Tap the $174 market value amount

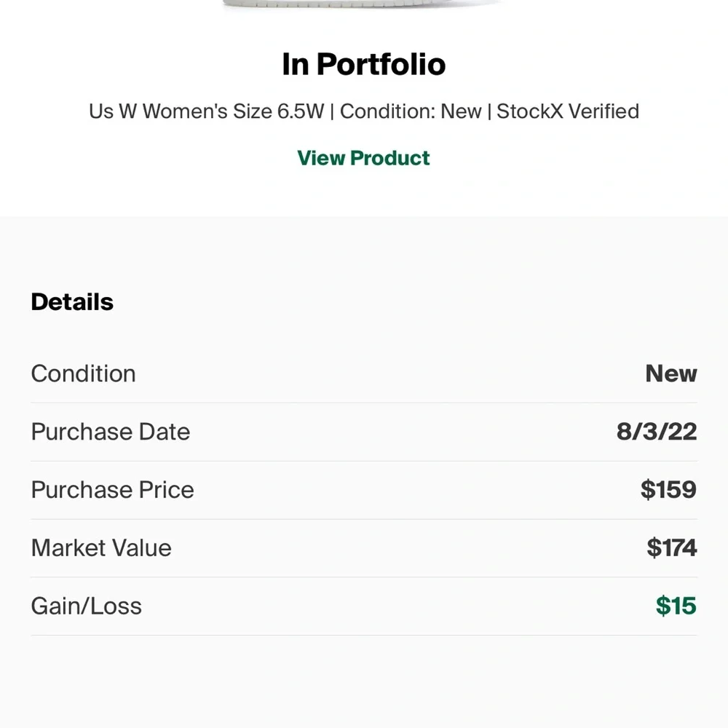pyautogui.click(x=672, y=547)
